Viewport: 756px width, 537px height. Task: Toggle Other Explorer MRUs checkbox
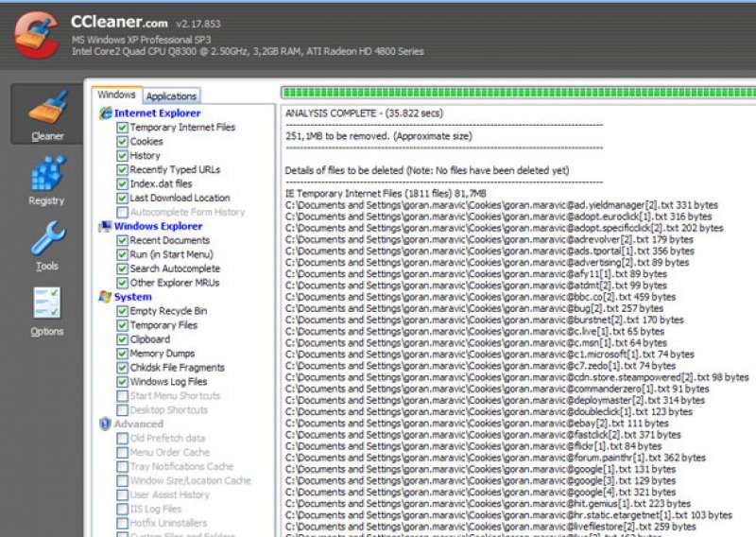(x=123, y=283)
